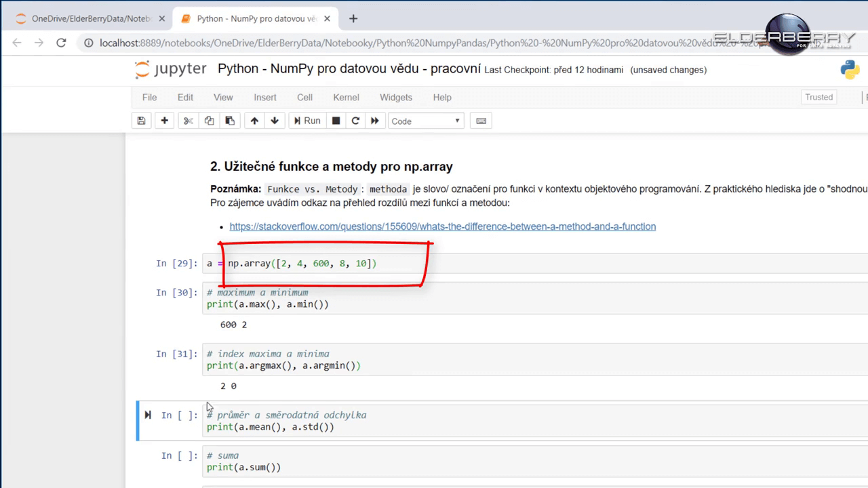The image size is (868, 488).
Task: Open the Kernel menu
Action: (x=346, y=97)
